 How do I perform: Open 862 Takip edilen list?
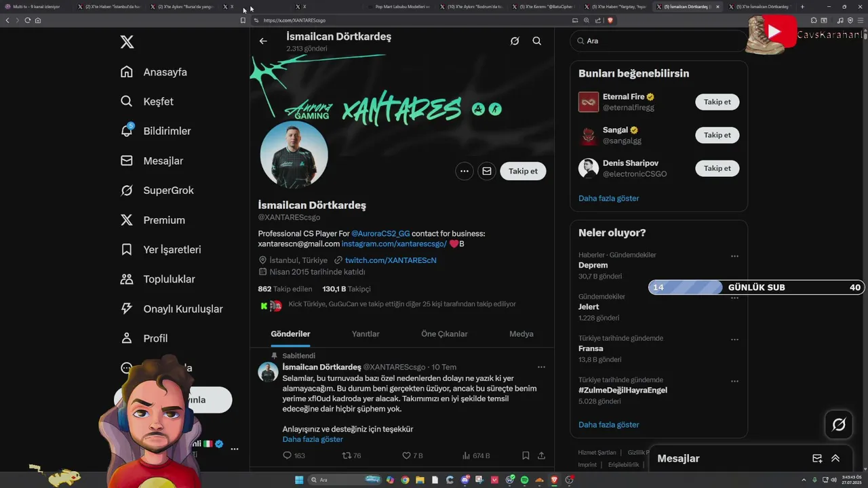coord(285,289)
